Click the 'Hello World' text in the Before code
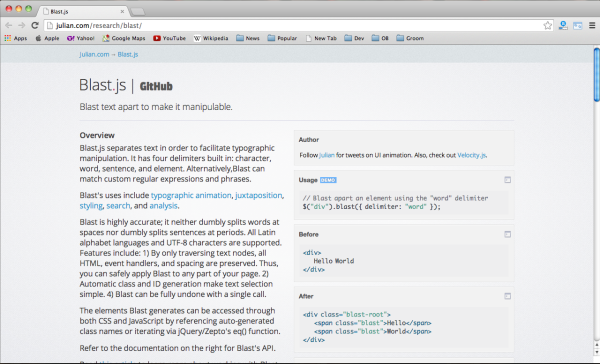The width and height of the screenshot is (600, 364). 334,261
